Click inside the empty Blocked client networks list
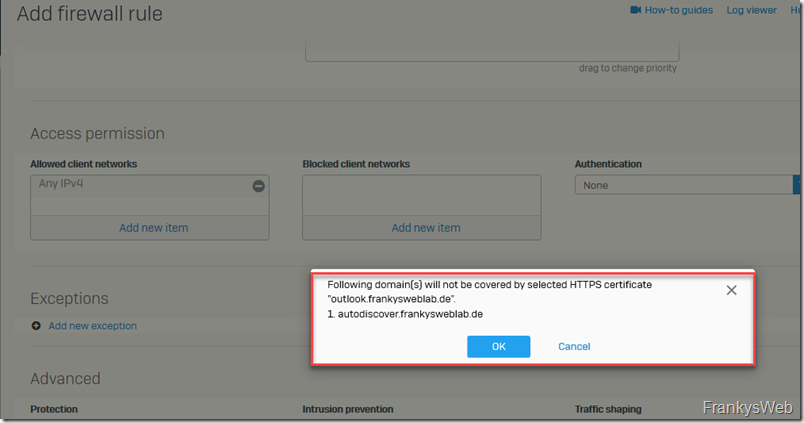This screenshot has width=804, height=423. pyautogui.click(x=421, y=195)
